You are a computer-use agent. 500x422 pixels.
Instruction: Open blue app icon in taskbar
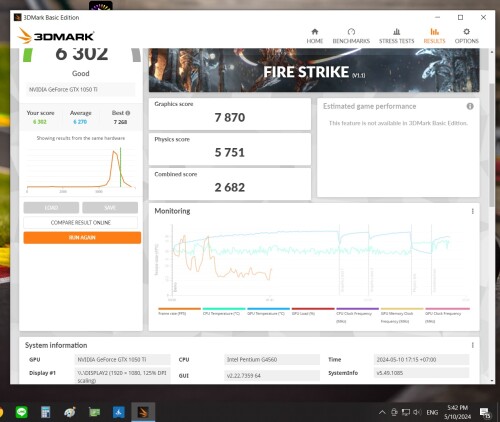pos(119,412)
